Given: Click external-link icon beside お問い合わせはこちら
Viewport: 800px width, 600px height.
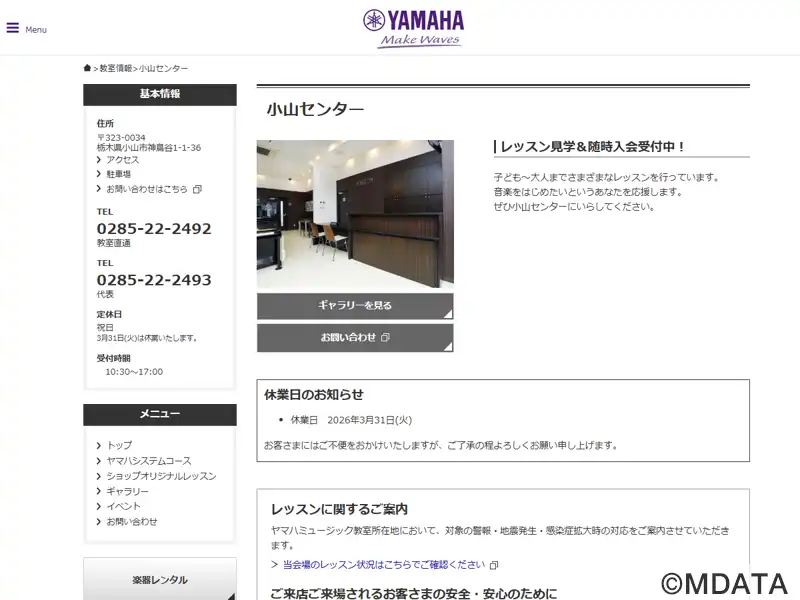Looking at the screenshot, I should 197,189.
